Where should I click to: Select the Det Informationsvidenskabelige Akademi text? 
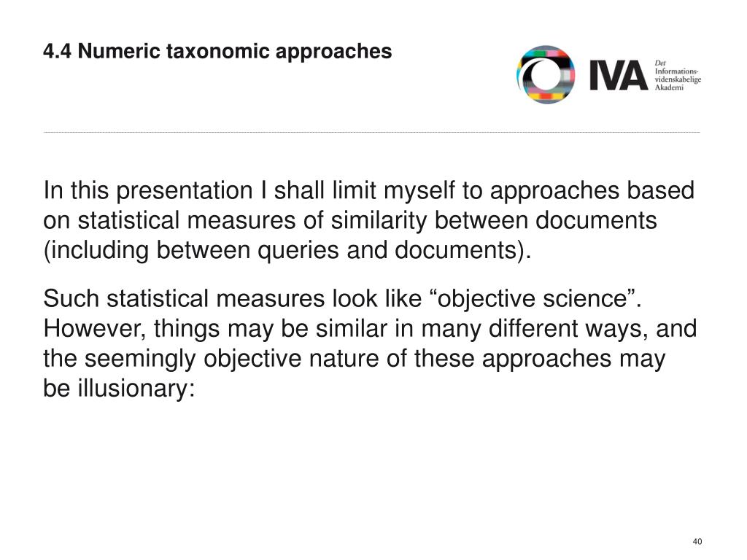click(678, 75)
